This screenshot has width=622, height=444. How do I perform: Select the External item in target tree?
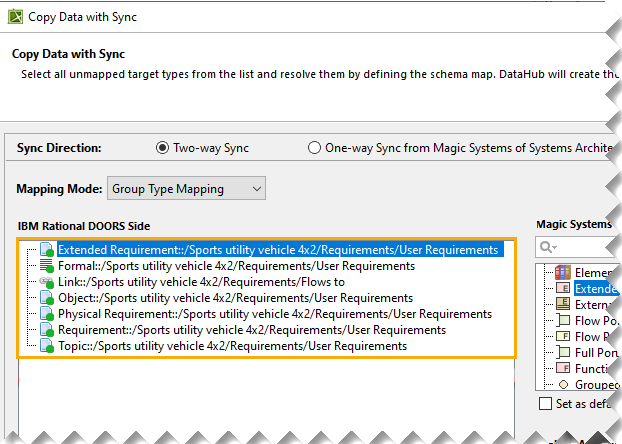click(x=592, y=305)
